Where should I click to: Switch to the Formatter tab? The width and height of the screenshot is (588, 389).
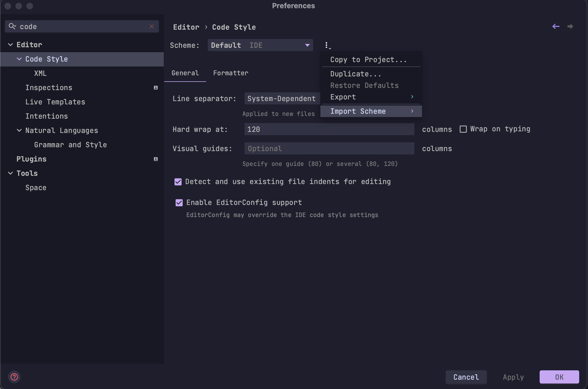click(231, 73)
